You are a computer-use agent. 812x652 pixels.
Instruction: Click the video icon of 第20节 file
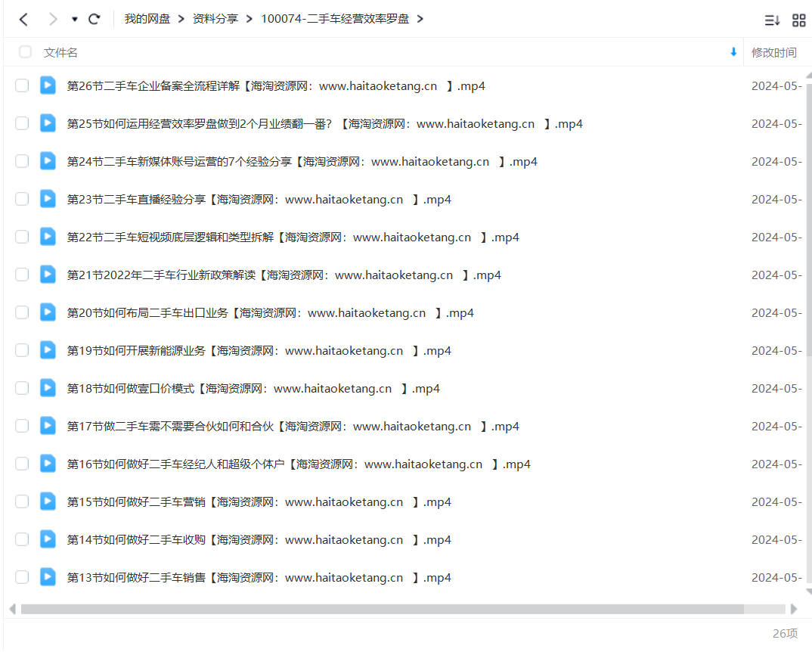tap(48, 312)
